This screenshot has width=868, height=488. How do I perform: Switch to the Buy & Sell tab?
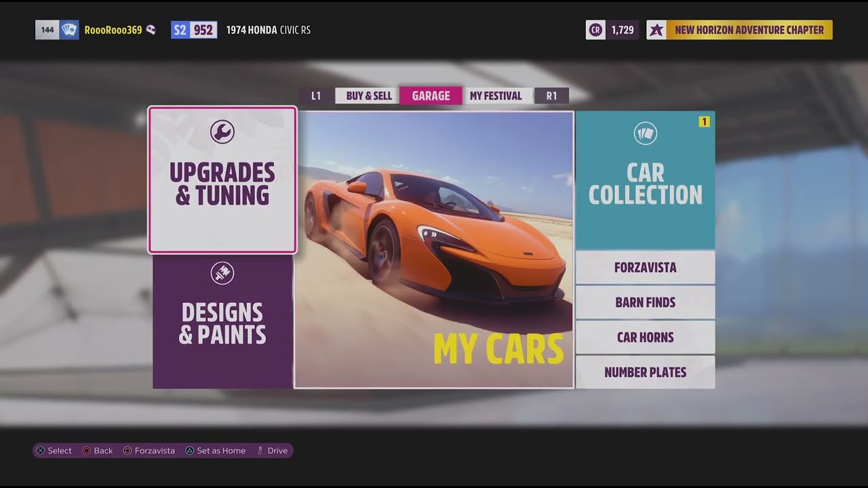(369, 96)
